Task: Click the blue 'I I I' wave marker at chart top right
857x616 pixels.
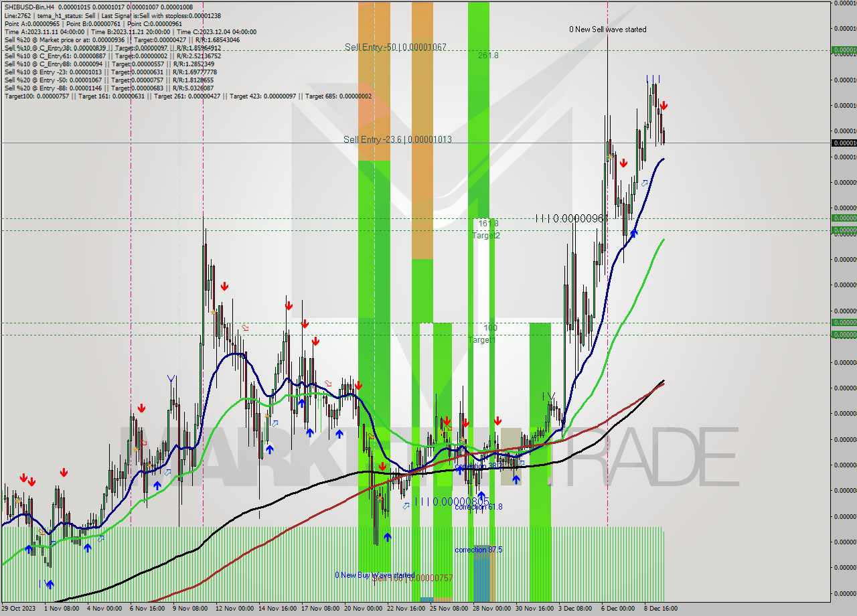Action: pyautogui.click(x=653, y=79)
